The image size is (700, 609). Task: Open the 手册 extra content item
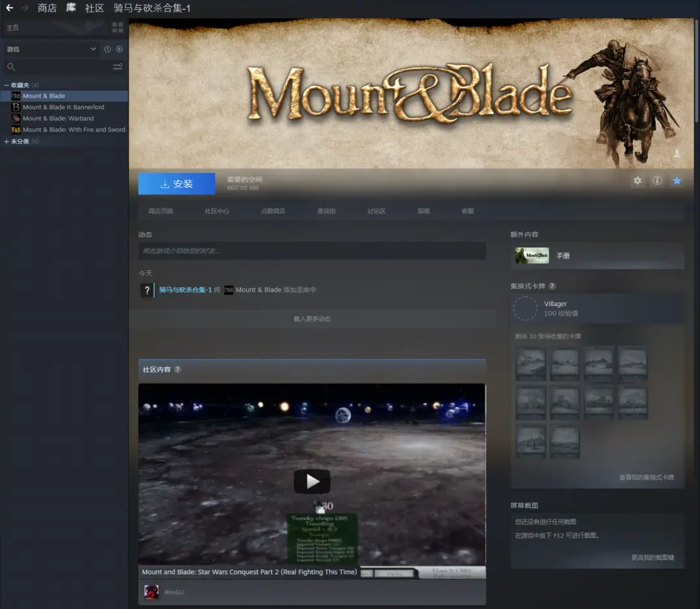click(598, 256)
